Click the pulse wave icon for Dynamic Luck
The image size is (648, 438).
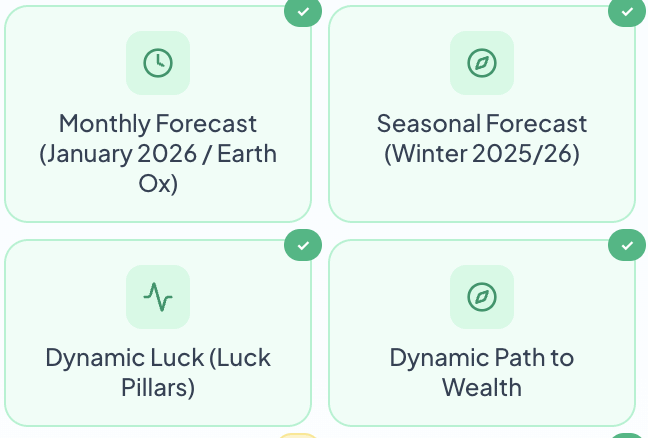point(158,297)
